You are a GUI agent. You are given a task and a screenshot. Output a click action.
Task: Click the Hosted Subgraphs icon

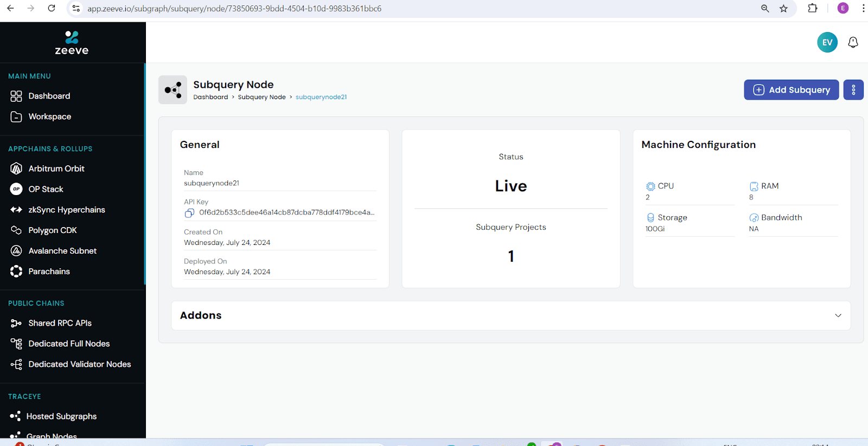pos(15,416)
